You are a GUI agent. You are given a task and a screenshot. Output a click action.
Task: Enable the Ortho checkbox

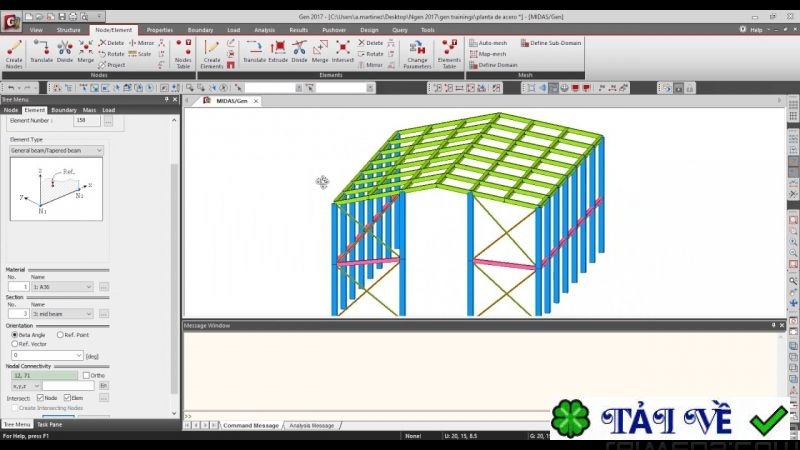coord(86,376)
